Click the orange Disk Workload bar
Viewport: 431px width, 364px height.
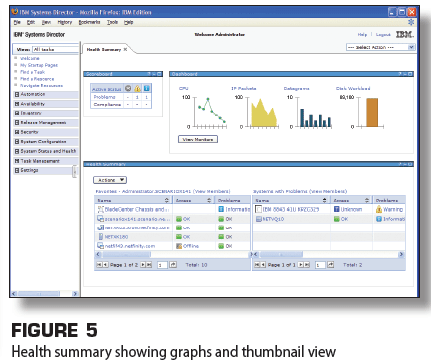click(372, 112)
